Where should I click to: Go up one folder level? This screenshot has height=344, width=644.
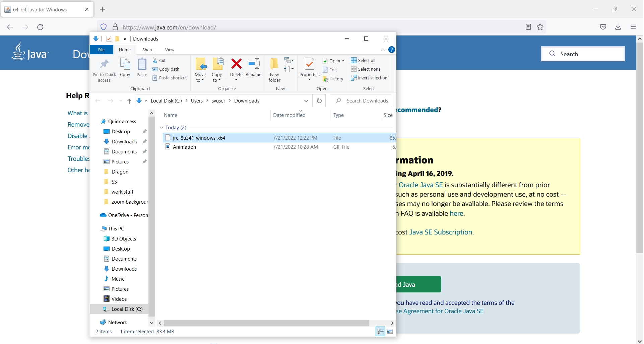coord(129,101)
